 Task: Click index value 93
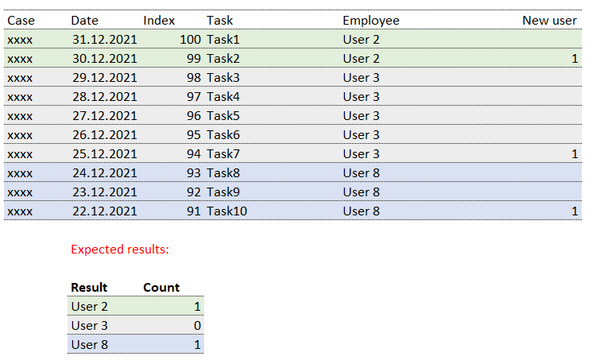pos(194,173)
